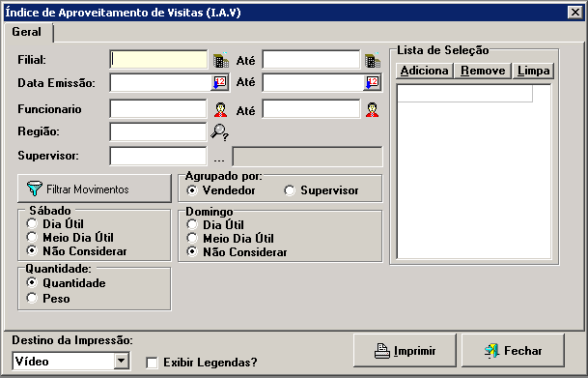The image size is (588, 378).
Task: Click the Região magnifier search icon
Action: point(219,132)
